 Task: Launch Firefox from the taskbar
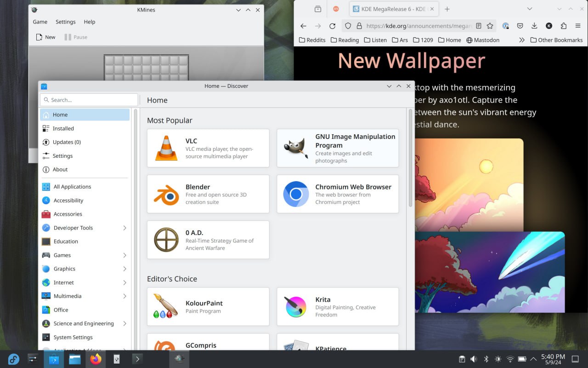(96, 359)
